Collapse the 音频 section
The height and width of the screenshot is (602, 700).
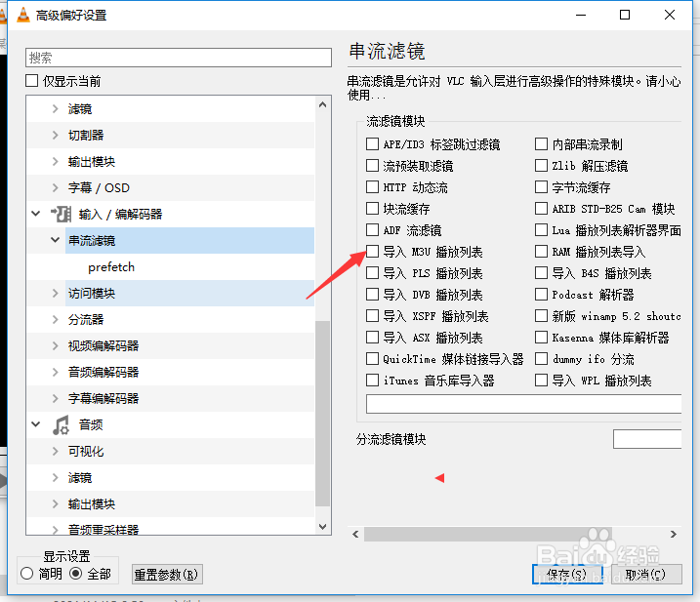pos(36,424)
